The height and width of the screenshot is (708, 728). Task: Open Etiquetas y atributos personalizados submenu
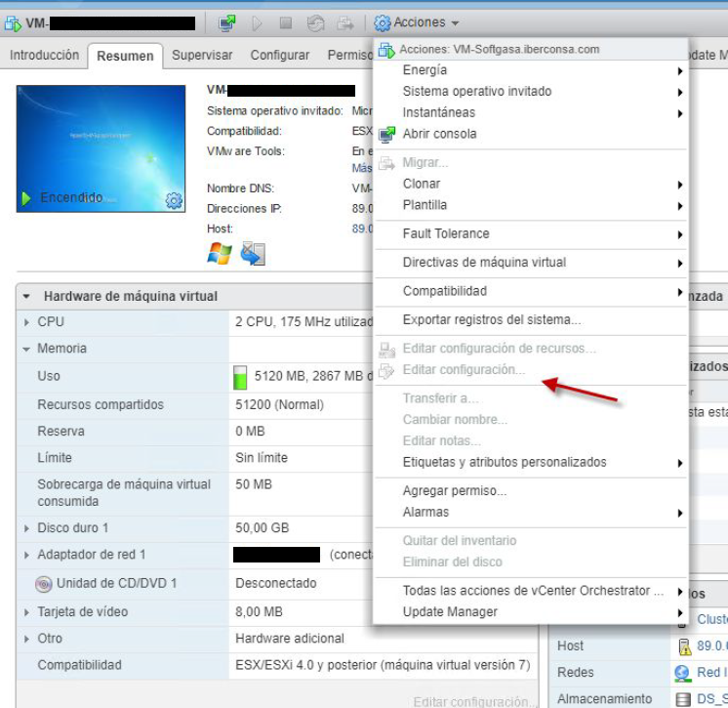tap(530, 463)
